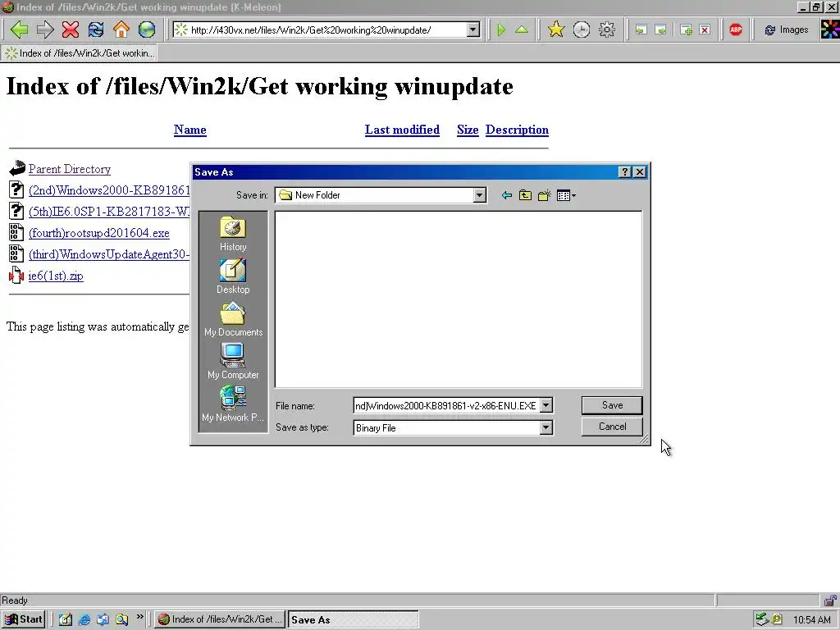Click the back-arrow icon beside Parent Directory
840x630 pixels.
(x=17, y=169)
